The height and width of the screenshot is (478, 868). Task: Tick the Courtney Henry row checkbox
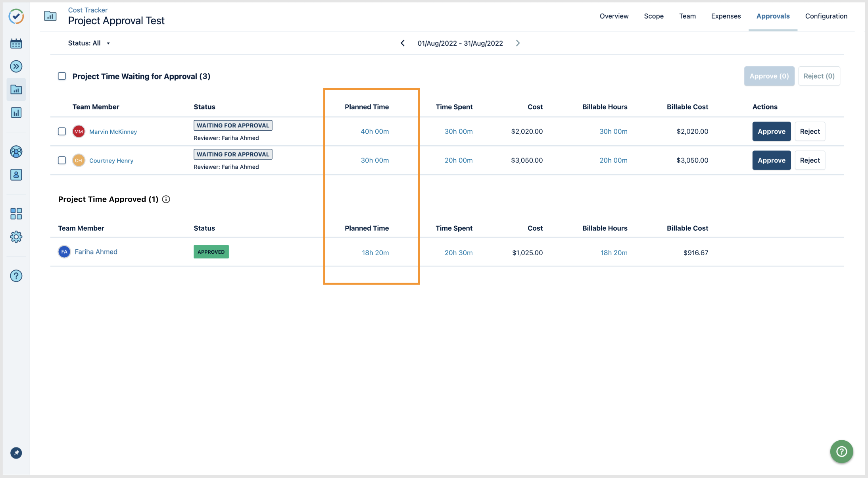coord(62,160)
